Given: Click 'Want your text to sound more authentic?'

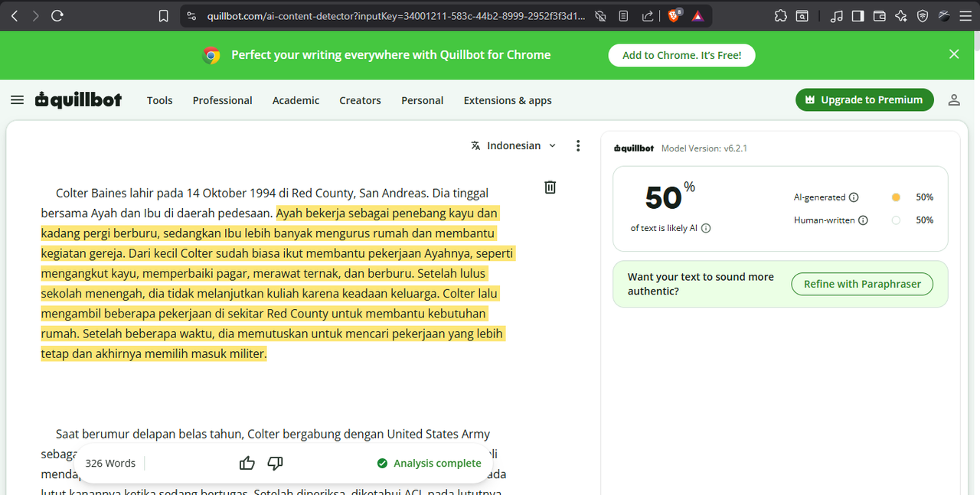Looking at the screenshot, I should click(x=701, y=284).
